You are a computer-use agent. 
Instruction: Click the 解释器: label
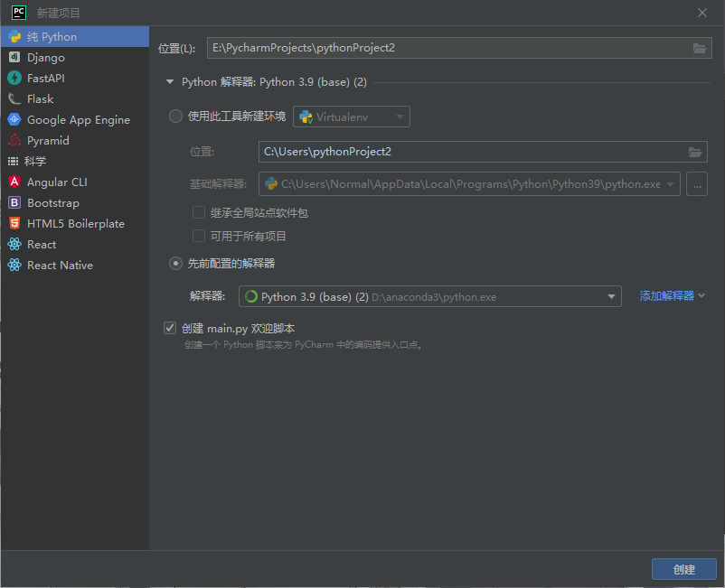coord(207,295)
